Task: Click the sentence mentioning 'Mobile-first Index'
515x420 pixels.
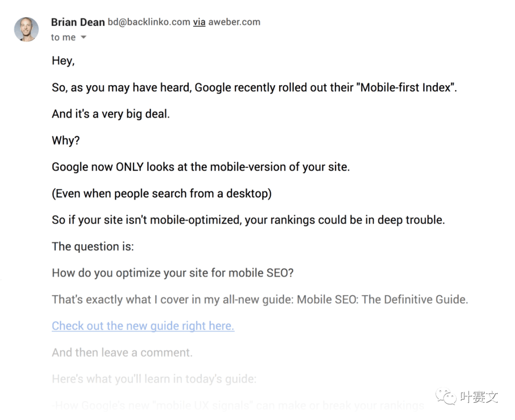Action: click(254, 88)
